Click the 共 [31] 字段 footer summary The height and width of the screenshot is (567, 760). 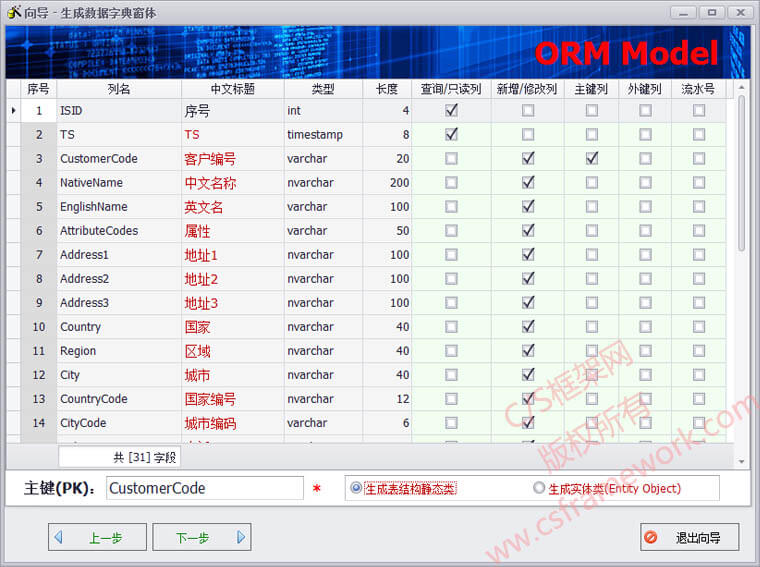(x=119, y=457)
